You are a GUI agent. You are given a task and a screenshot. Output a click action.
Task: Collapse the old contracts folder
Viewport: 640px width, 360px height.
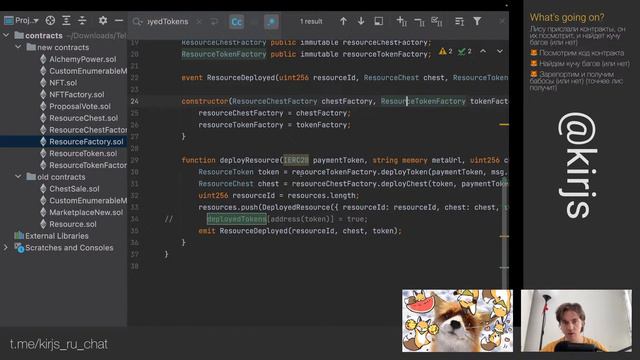[18, 177]
